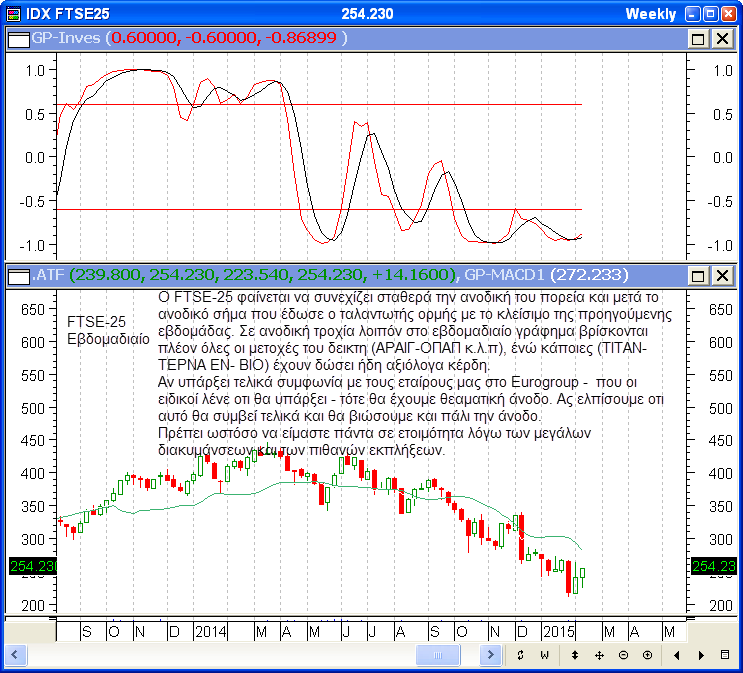Click the black right triangle navigation icon

[x=701, y=655]
